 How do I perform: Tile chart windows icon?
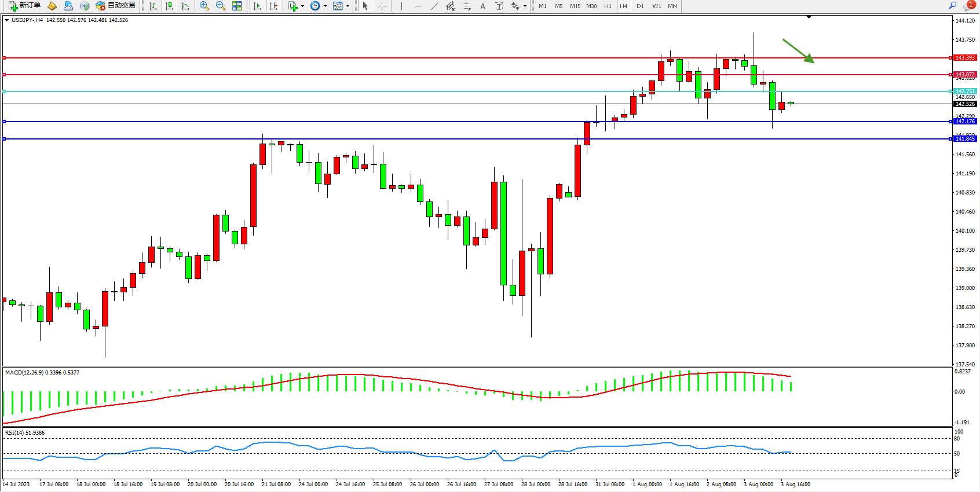pos(237,6)
